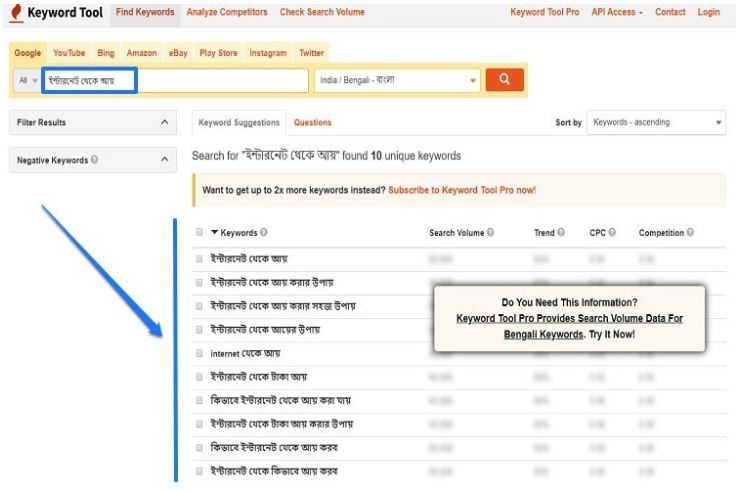Check the box for 'ইন্টারনেট থেকে টাকা আয়'
Viewport: 748px width, 491px height.
pyautogui.click(x=200, y=377)
